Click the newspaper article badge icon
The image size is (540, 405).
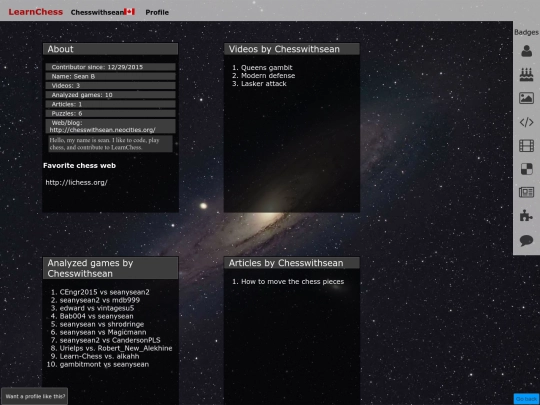(x=526, y=192)
